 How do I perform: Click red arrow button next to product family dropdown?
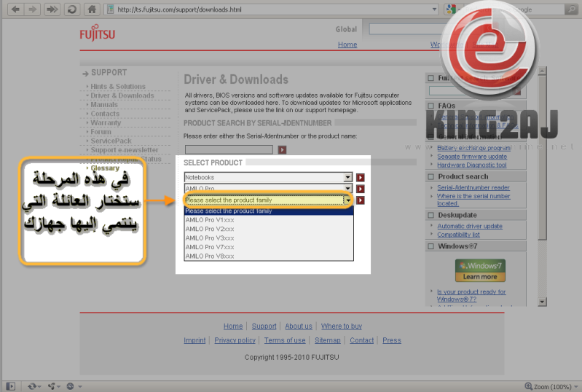coord(360,200)
